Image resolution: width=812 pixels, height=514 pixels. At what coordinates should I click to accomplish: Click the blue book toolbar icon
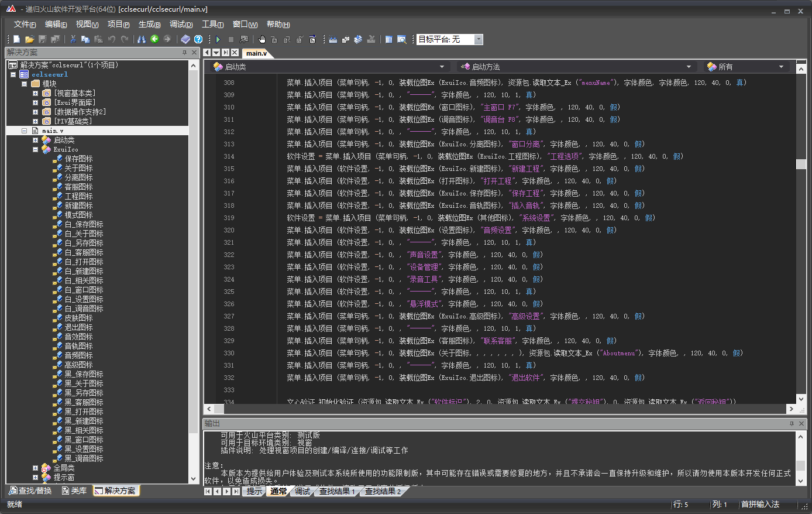pos(185,39)
